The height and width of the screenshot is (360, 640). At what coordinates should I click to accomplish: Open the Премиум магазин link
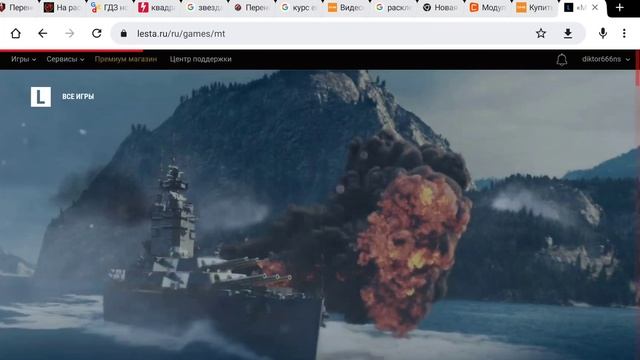[126, 59]
